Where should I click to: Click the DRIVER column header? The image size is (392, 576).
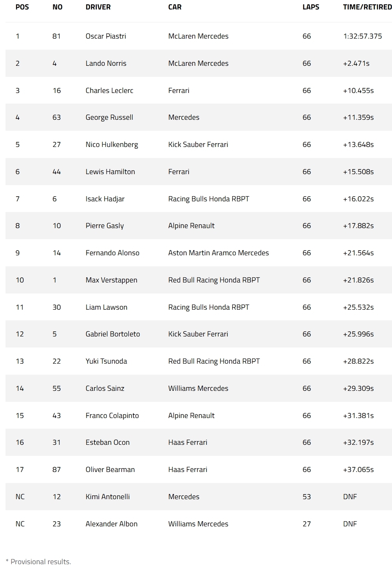[x=98, y=7]
